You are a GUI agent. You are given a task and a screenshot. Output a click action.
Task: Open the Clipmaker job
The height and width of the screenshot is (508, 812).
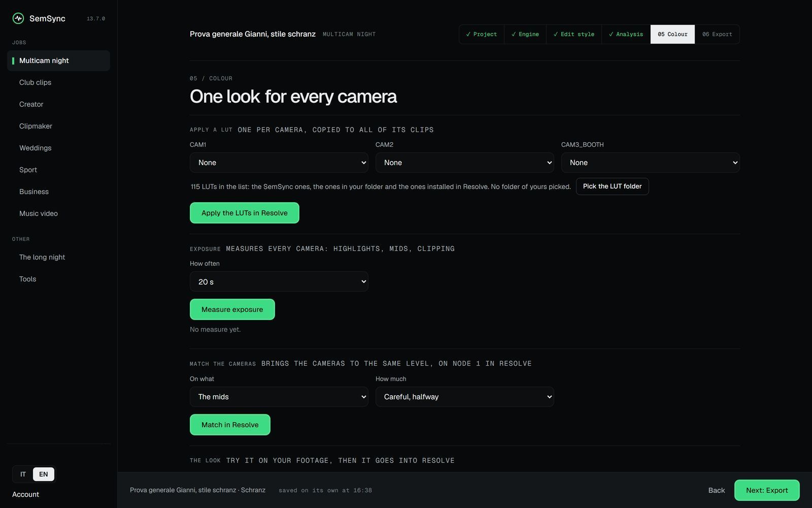pos(58,126)
